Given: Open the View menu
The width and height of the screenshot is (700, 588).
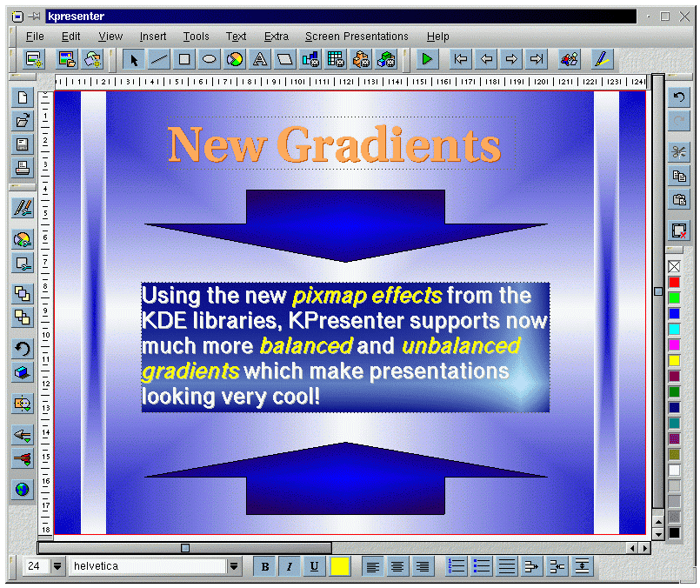Looking at the screenshot, I should point(110,37).
